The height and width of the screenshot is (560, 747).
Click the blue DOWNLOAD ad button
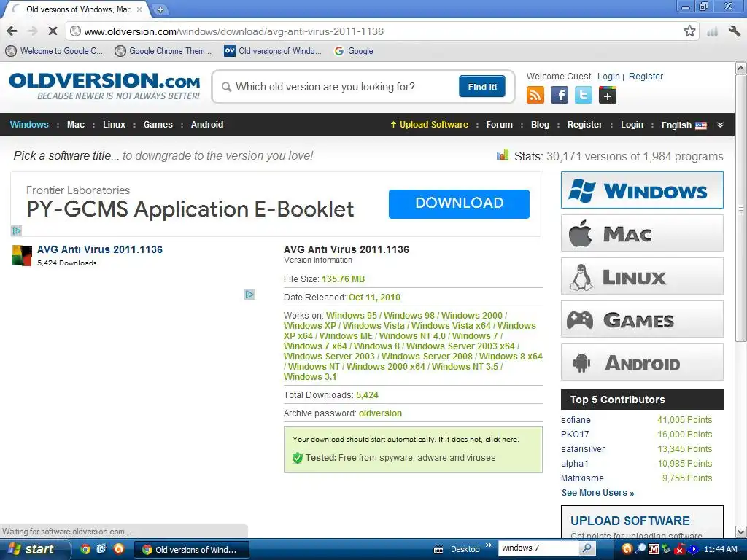point(459,204)
